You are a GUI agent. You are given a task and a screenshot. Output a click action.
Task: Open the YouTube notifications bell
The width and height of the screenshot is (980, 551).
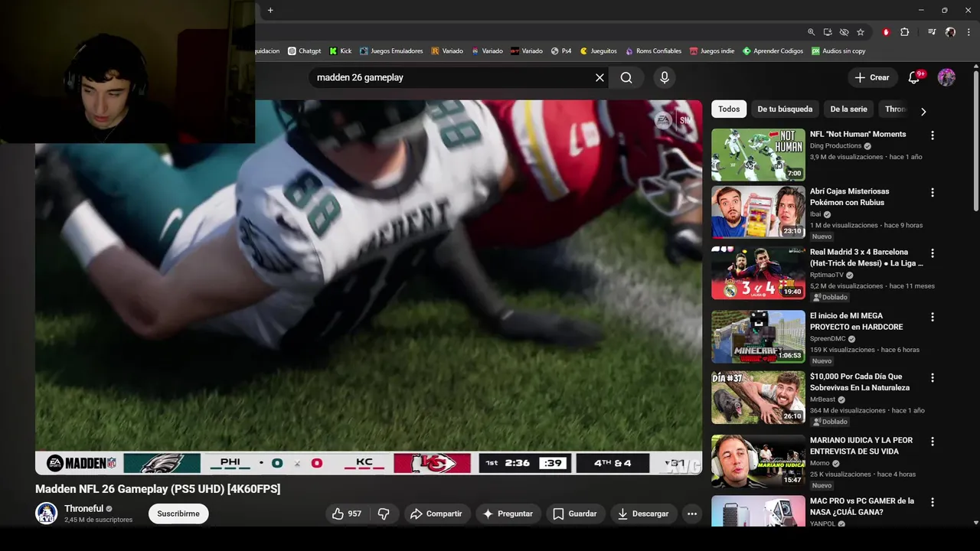click(914, 77)
